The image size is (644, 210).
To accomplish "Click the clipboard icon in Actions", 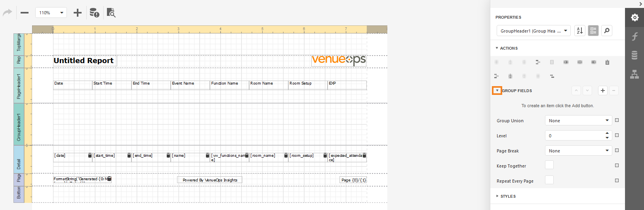I will 607,62.
